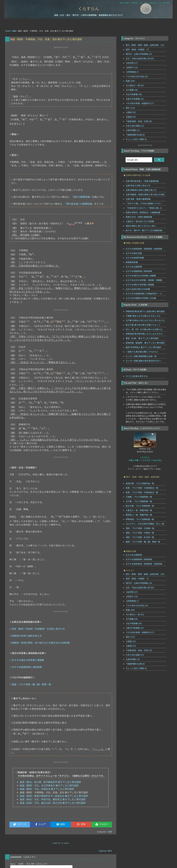177x868 pixels.
Task: Open recommended link おすすめ英文法書
Action: pos(134,253)
